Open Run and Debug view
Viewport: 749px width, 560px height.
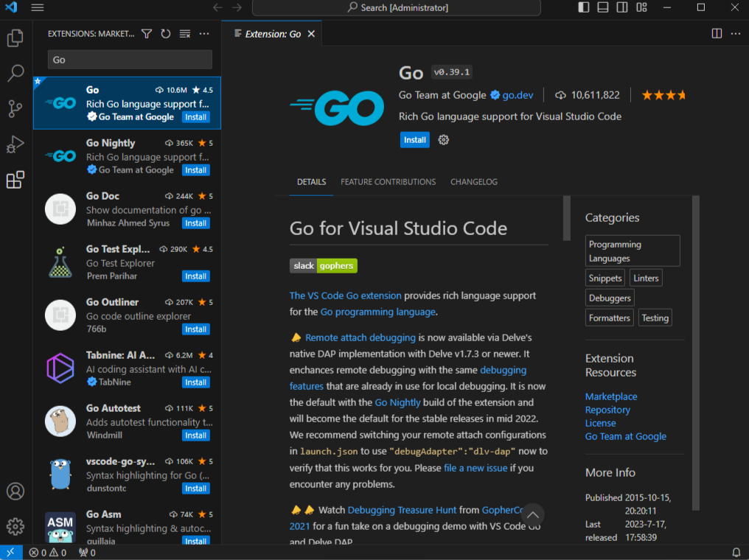(15, 144)
